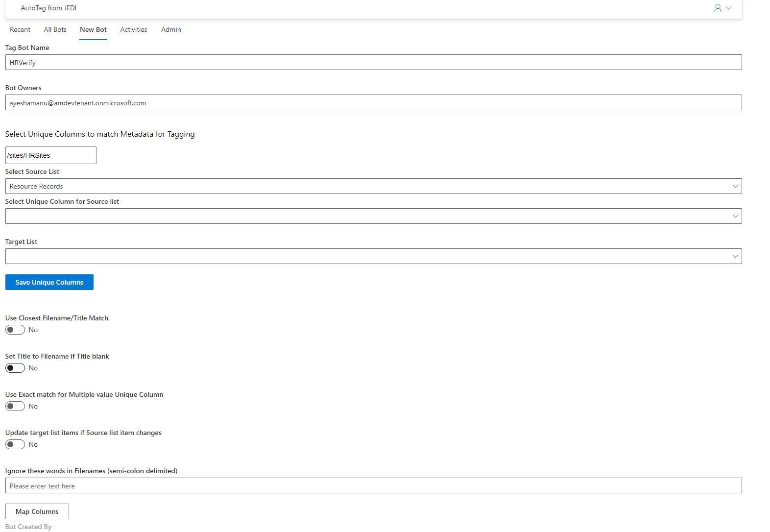770x532 pixels.
Task: Toggle Use Exact match for Multiple value
Action: [15, 406]
